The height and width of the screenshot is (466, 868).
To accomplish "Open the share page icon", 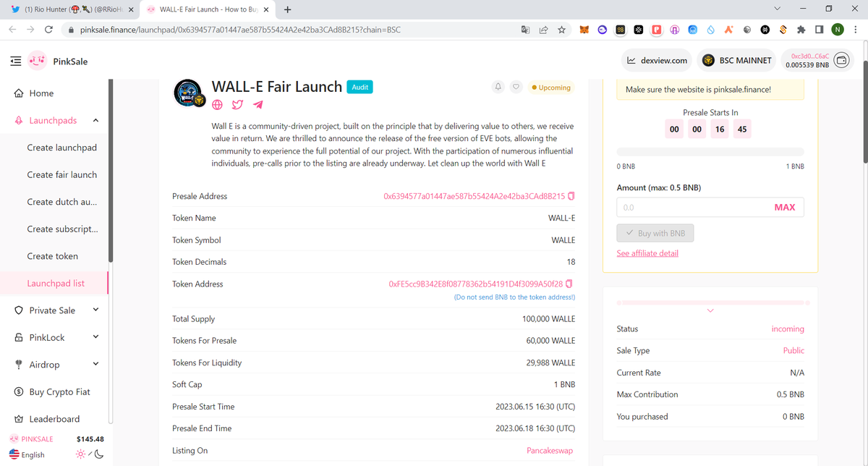I will pyautogui.click(x=543, y=30).
